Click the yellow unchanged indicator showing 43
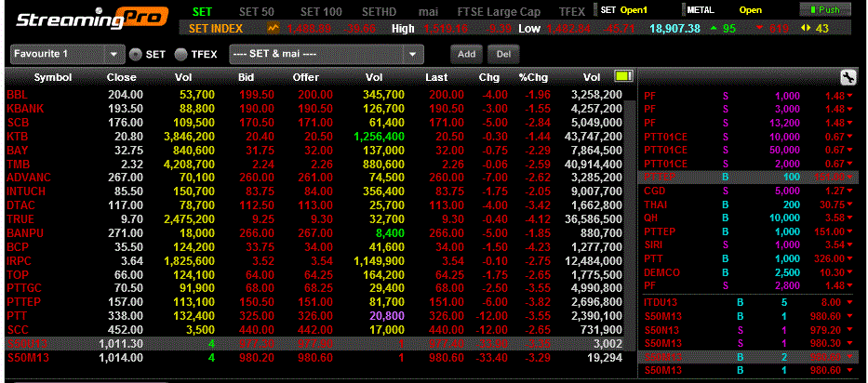 [x=814, y=28]
